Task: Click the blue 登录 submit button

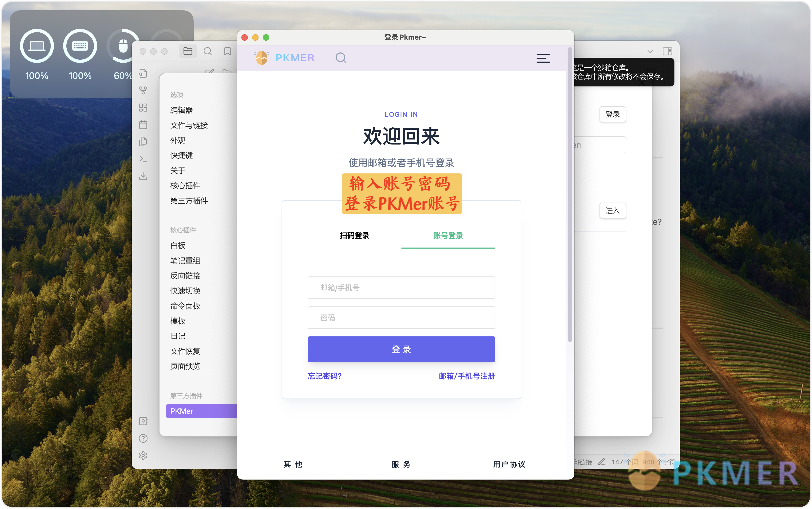Action: [401, 349]
